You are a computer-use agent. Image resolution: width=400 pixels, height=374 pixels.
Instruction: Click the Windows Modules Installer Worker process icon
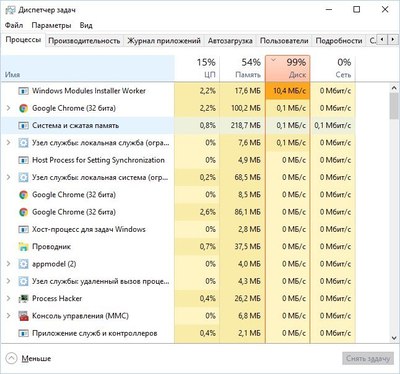(23, 91)
